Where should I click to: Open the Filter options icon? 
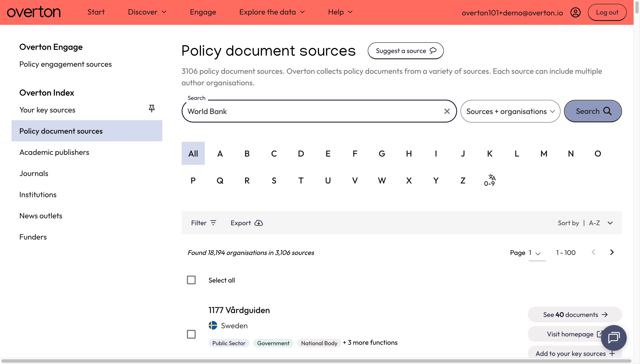[x=213, y=223]
